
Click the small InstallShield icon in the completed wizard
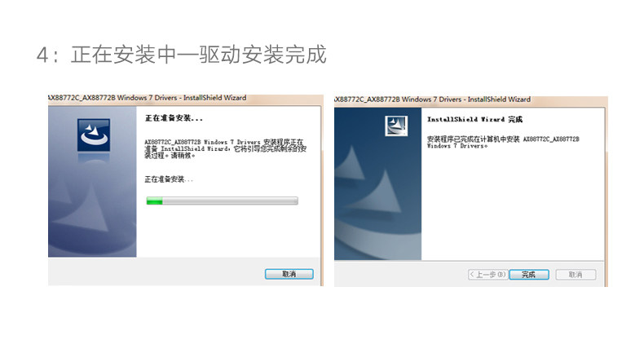[396, 126]
